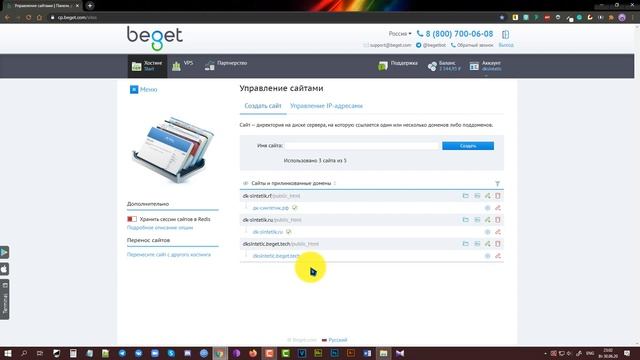Open VPS section in navigation
The height and width of the screenshot is (360, 640).
(x=182, y=66)
